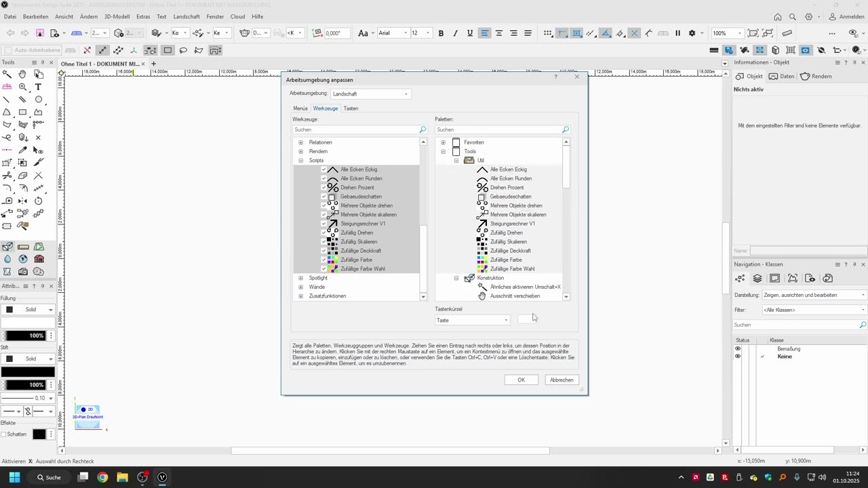
Task: Expand the Relationen tree node
Action: 300,142
